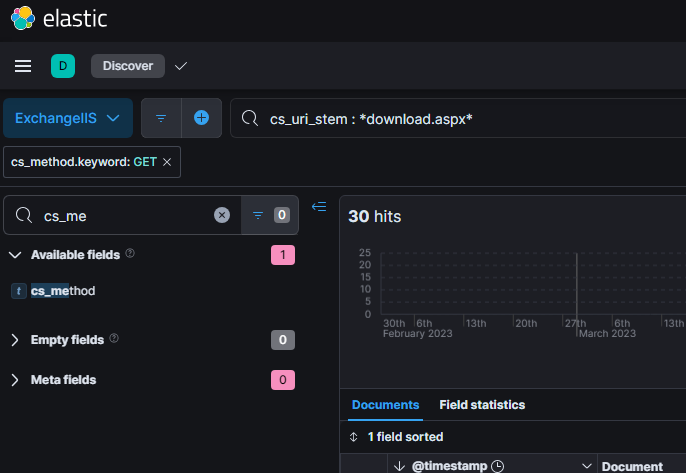Select the cs_method field

click(x=63, y=291)
